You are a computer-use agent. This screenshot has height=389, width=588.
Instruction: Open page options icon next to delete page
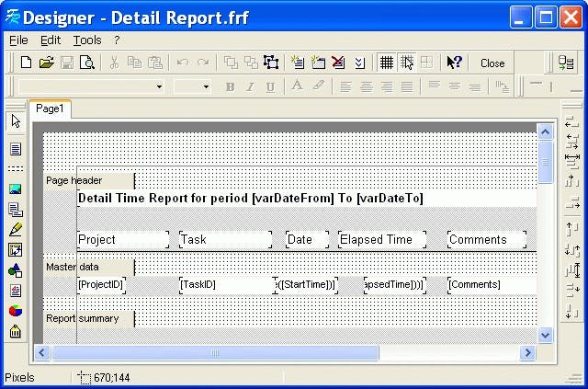(359, 63)
